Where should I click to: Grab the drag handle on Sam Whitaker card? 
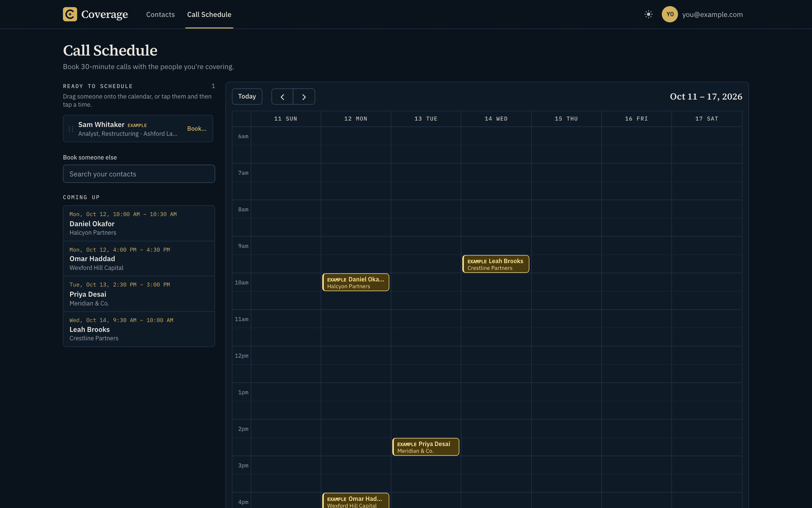tap(71, 129)
